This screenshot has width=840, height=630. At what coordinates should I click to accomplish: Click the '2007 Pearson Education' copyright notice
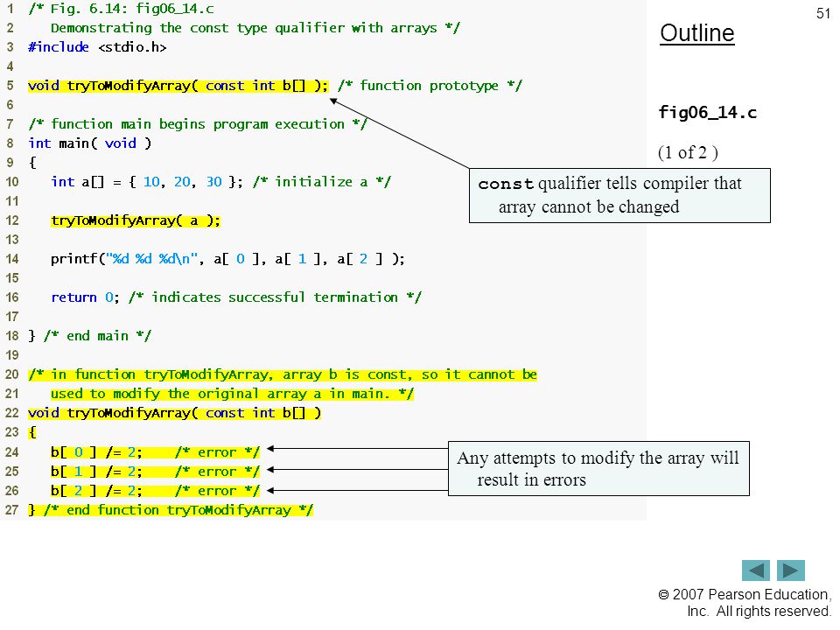click(745, 603)
